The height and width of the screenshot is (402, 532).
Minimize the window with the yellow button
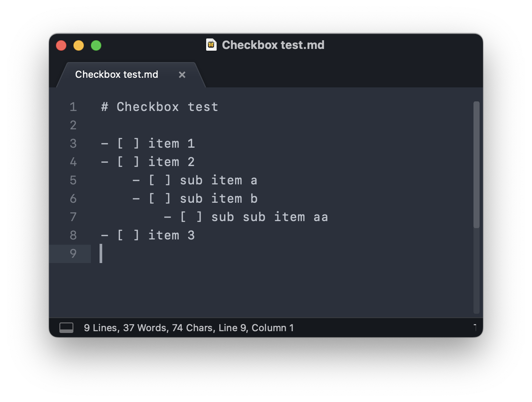79,45
